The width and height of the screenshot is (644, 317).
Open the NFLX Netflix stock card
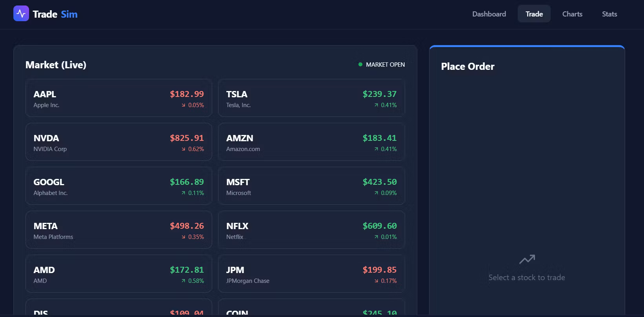[x=311, y=230]
